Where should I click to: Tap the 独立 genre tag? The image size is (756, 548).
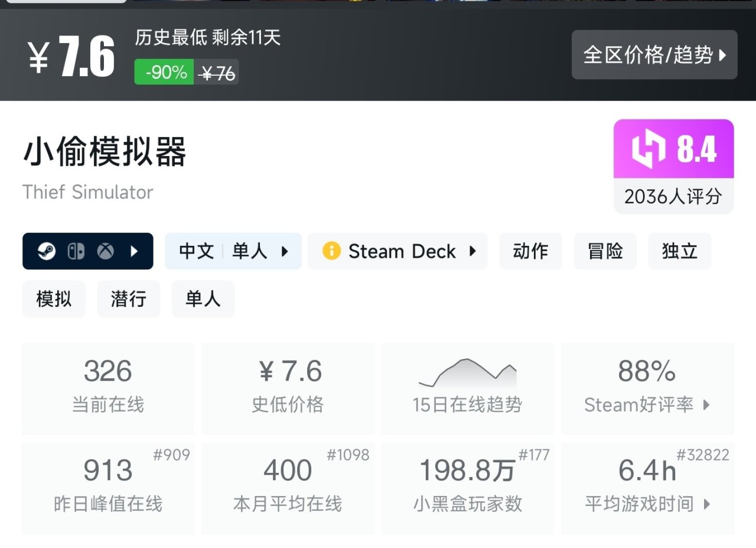[x=680, y=251]
